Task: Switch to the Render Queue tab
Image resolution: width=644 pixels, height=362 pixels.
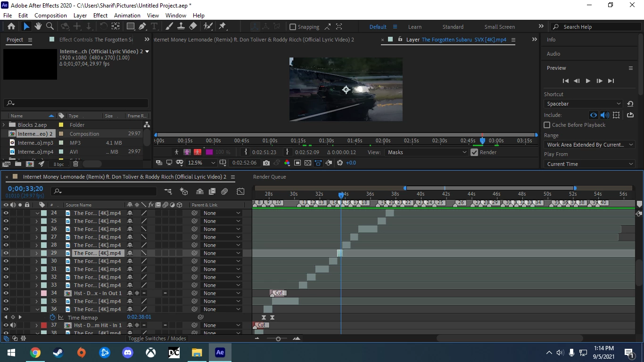Action: click(270, 177)
